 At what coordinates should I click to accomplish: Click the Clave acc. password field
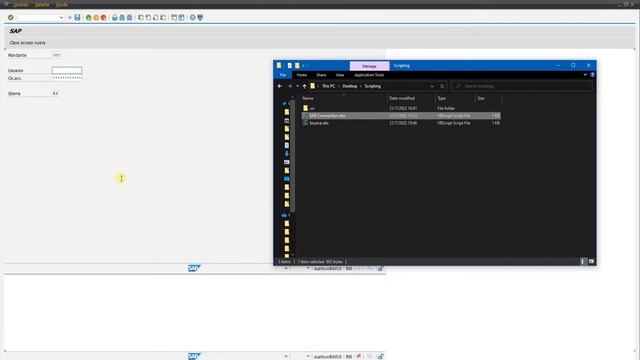pos(67,78)
